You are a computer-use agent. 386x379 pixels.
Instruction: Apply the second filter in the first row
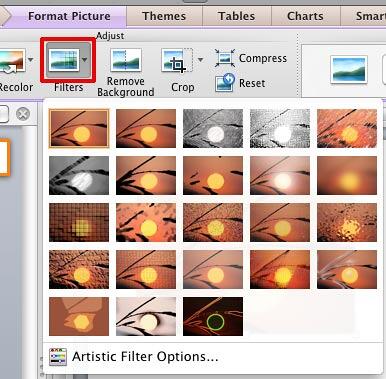(146, 128)
